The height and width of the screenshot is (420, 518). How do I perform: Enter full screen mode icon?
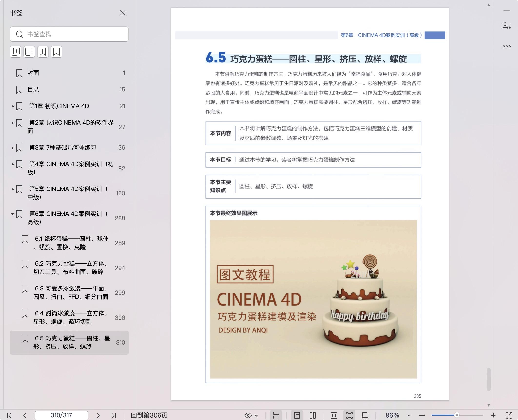[x=509, y=415]
